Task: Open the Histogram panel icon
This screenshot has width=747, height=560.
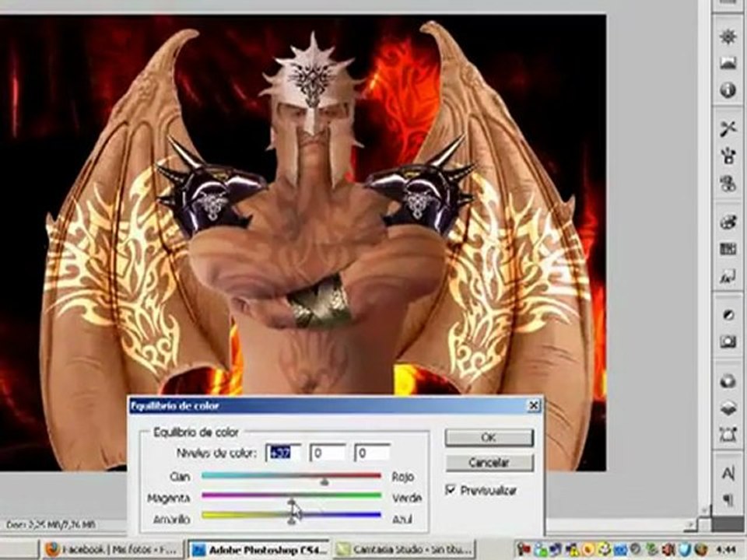Action: (728, 63)
